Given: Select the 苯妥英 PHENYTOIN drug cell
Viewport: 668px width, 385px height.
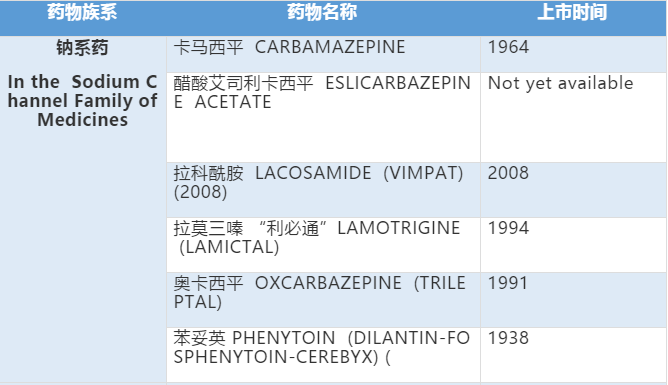Looking at the screenshot, I should tap(323, 355).
